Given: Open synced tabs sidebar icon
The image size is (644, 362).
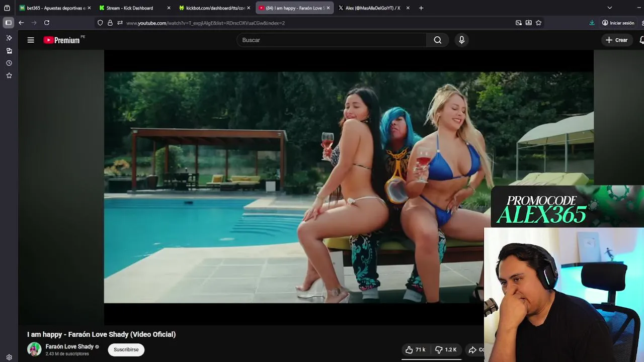Looking at the screenshot, I should (9, 51).
